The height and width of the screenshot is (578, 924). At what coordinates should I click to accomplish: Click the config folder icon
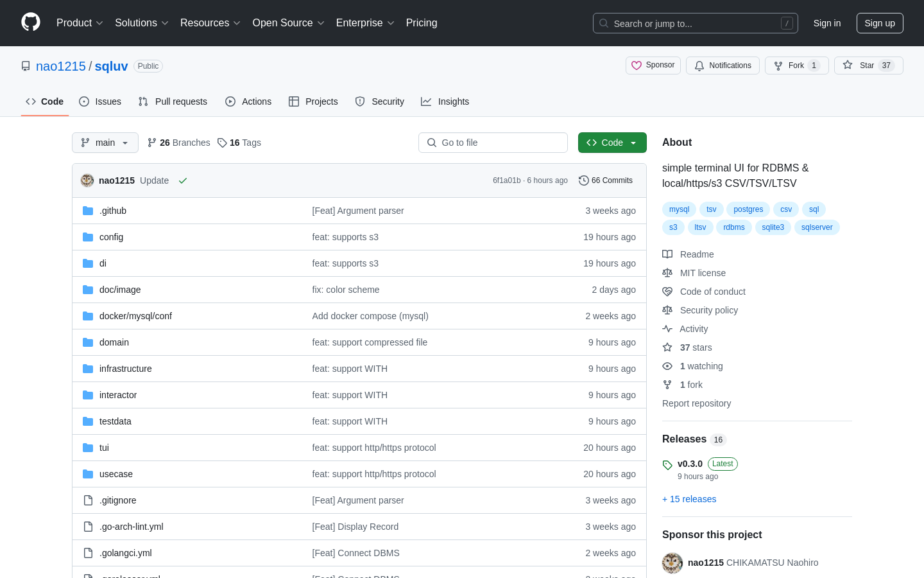88,237
